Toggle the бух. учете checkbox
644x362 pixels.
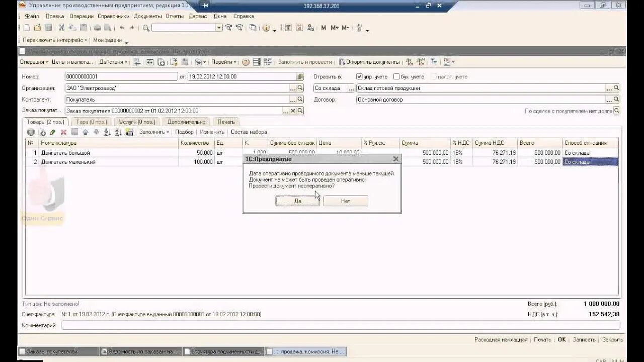[396, 77]
